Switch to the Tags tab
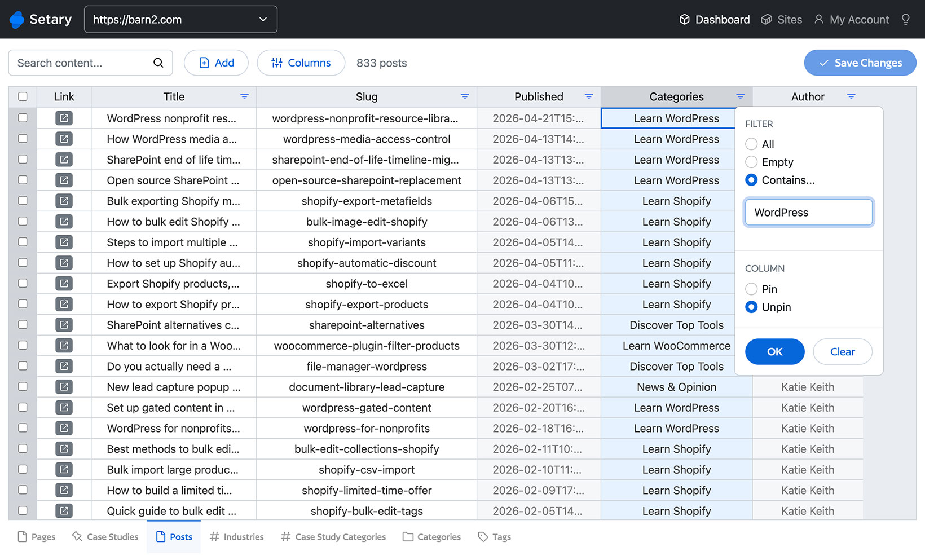This screenshot has width=925, height=560. coord(494,537)
